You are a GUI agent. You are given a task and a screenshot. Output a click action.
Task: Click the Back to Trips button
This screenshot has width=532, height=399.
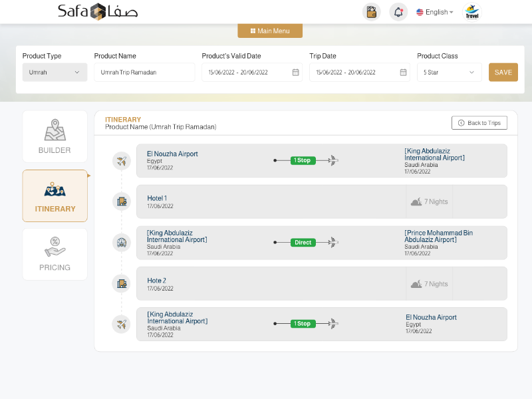coord(479,123)
